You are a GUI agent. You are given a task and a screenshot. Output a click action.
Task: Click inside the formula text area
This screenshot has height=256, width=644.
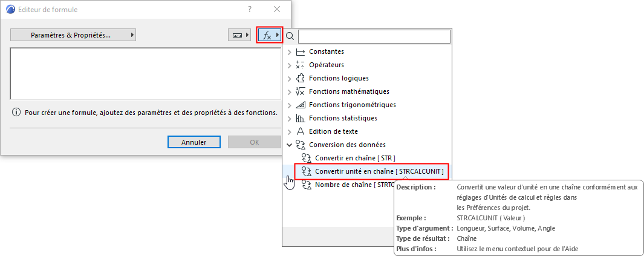(x=143, y=73)
